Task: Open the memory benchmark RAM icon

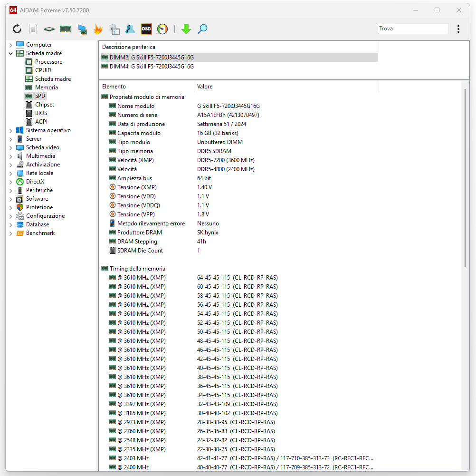Action: pos(65,29)
